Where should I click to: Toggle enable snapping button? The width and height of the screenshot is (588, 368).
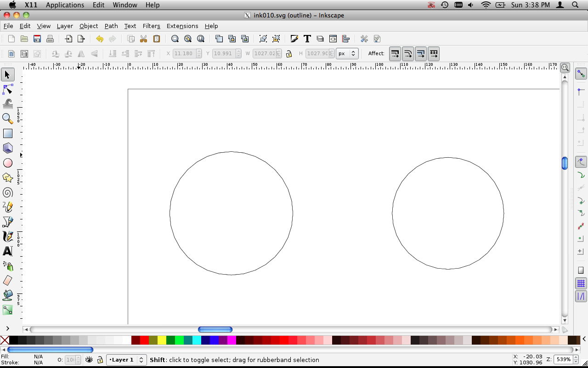pos(581,74)
